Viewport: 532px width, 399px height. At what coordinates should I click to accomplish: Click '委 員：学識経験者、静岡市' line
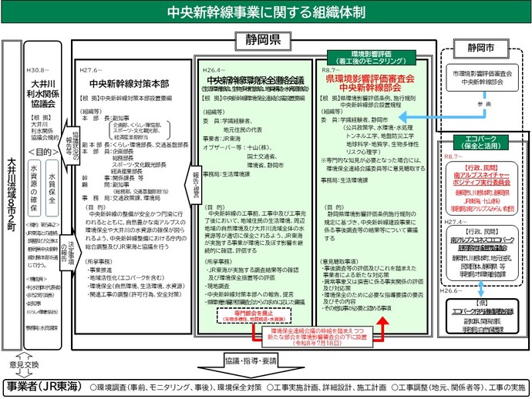point(354,119)
